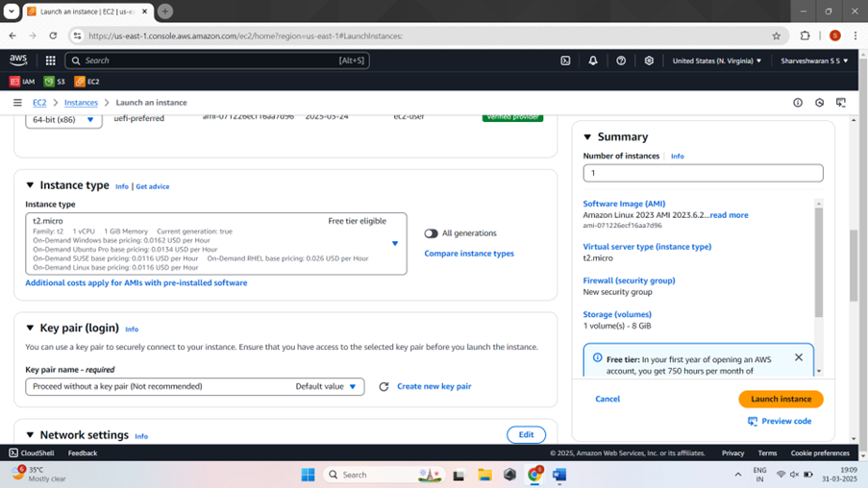Open the CloudShell button in the footer
This screenshot has width=868, height=488.
[x=32, y=452]
